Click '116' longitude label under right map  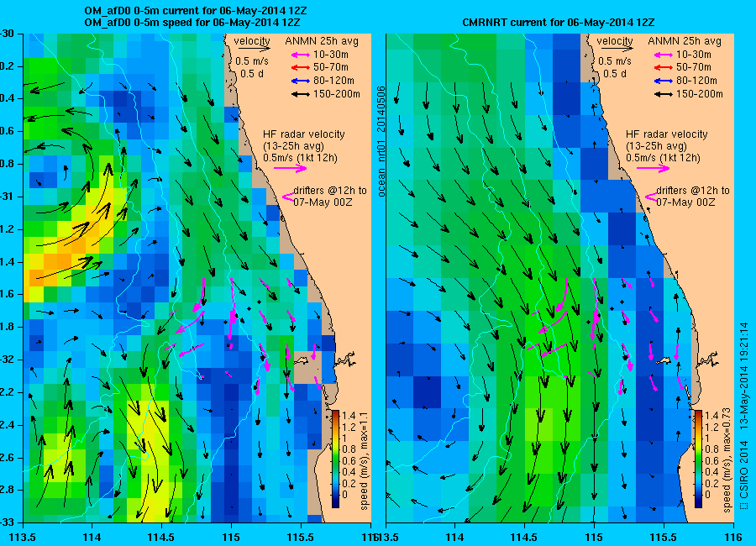coord(733,537)
